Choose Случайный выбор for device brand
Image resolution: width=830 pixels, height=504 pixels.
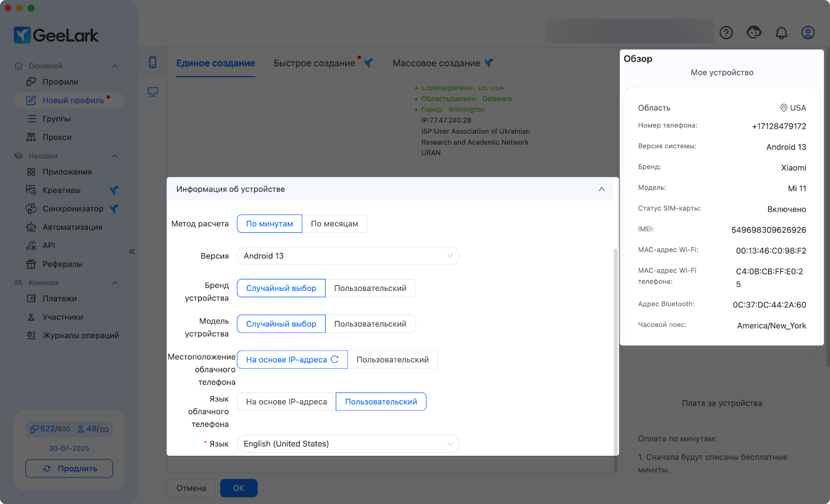(x=281, y=288)
